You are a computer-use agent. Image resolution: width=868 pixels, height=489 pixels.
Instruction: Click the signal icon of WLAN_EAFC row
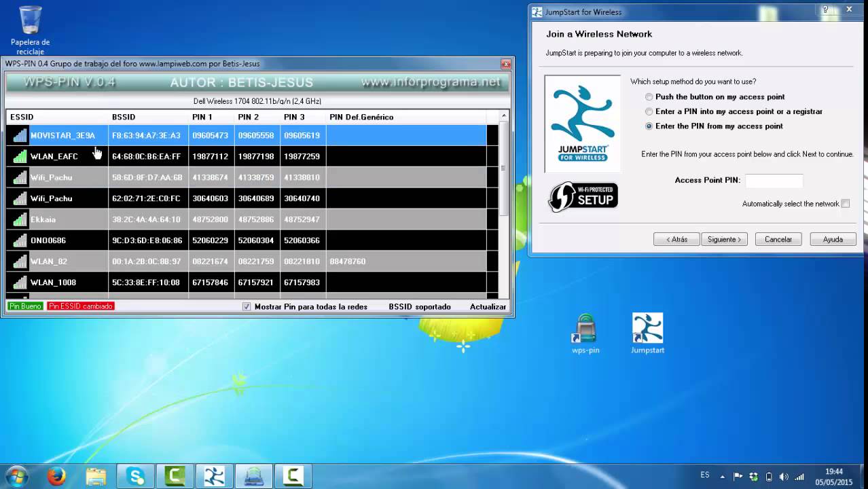point(20,156)
